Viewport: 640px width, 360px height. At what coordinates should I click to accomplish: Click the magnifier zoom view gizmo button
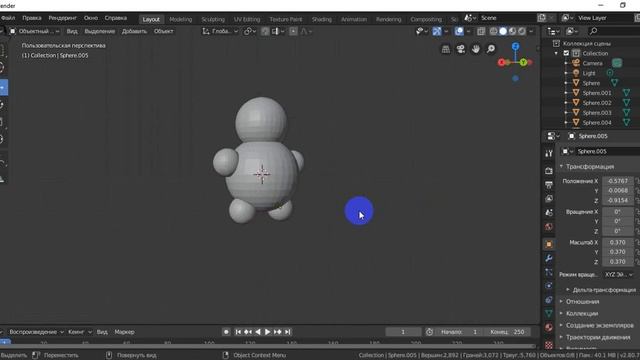(x=491, y=49)
